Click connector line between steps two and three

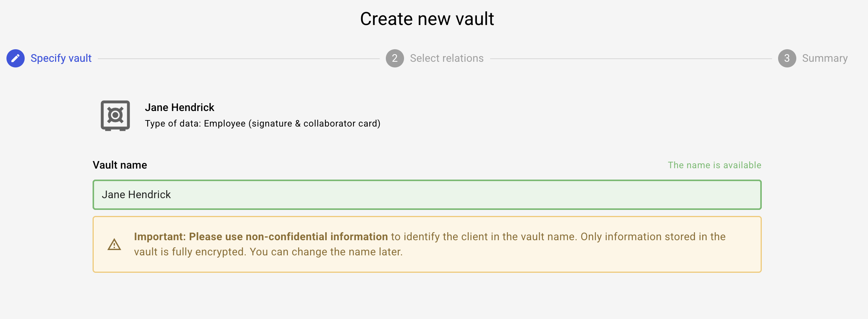pyautogui.click(x=631, y=59)
